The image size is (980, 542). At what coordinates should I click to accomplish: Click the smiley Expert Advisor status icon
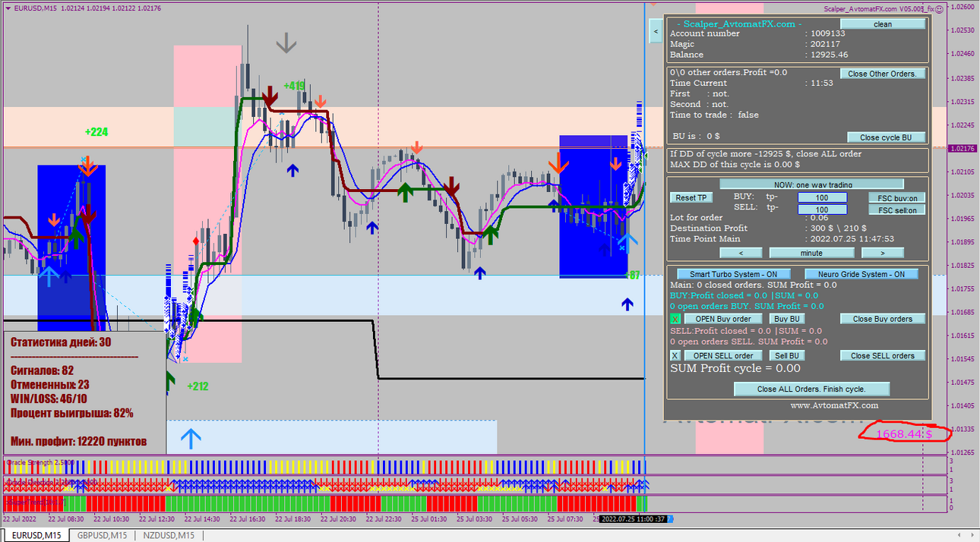(x=939, y=8)
